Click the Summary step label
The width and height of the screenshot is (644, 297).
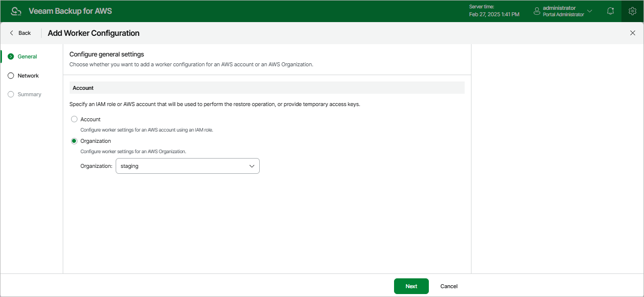(x=29, y=94)
